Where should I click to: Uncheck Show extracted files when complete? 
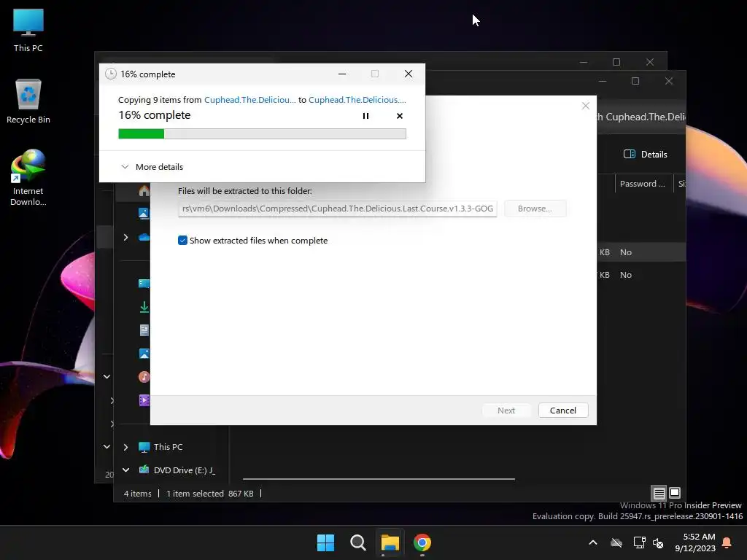tap(182, 241)
